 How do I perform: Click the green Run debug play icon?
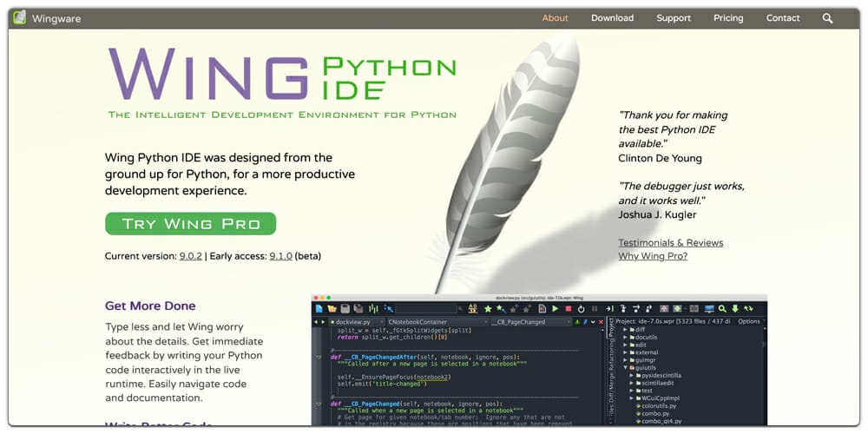(555, 309)
